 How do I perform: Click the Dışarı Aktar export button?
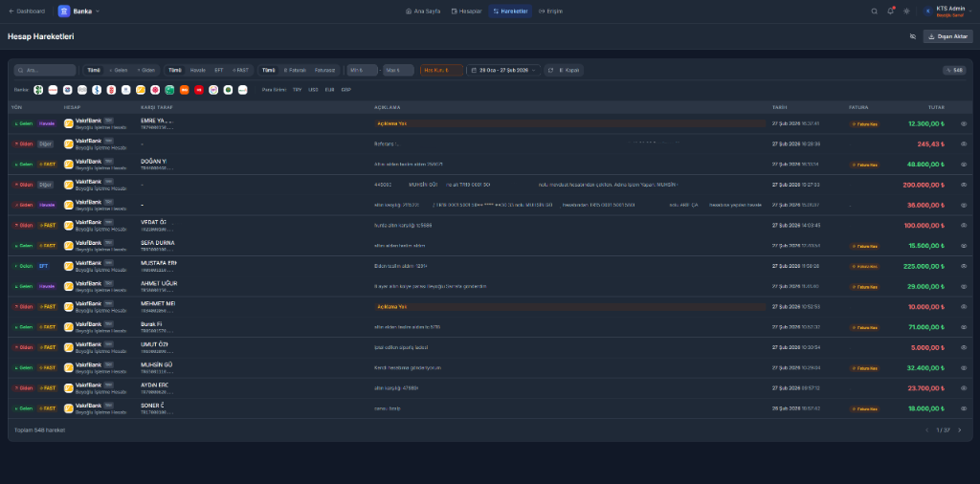pos(947,36)
